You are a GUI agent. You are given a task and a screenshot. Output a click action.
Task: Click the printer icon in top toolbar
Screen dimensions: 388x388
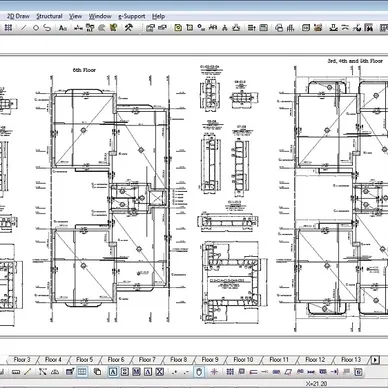pyautogui.click(x=279, y=28)
